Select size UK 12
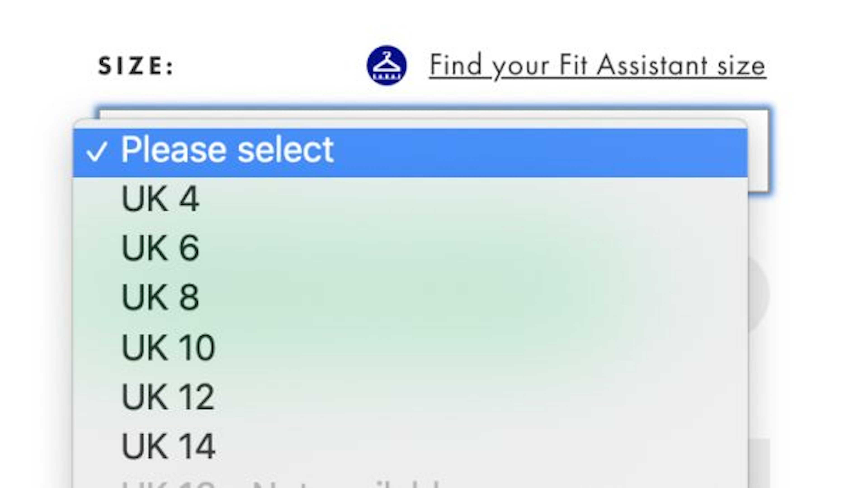868x488 pixels. (410, 397)
